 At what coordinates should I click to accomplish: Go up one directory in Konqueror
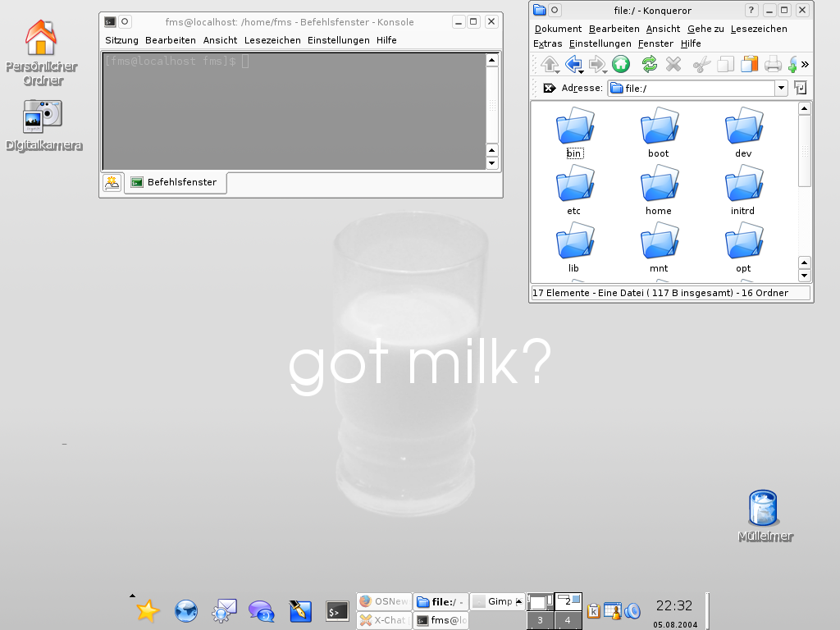[549, 64]
